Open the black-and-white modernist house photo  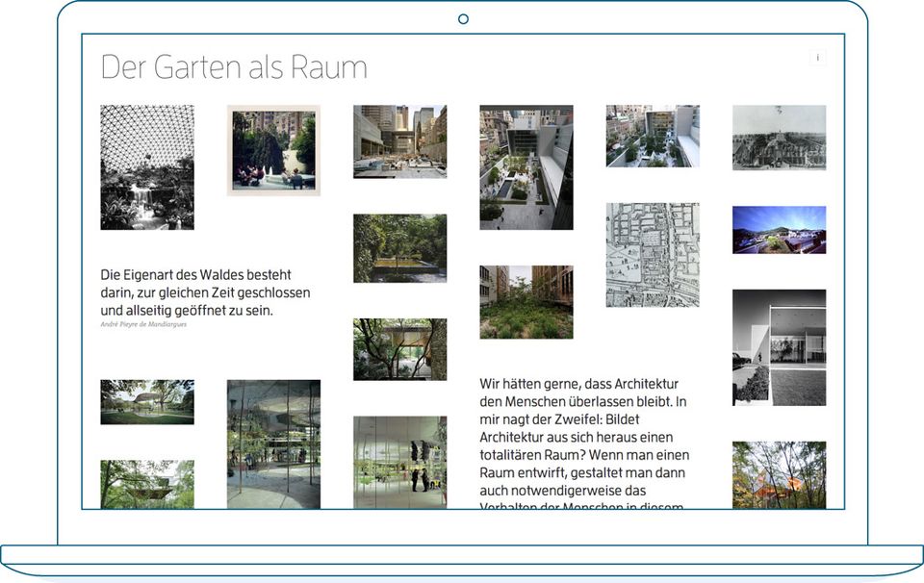779,347
